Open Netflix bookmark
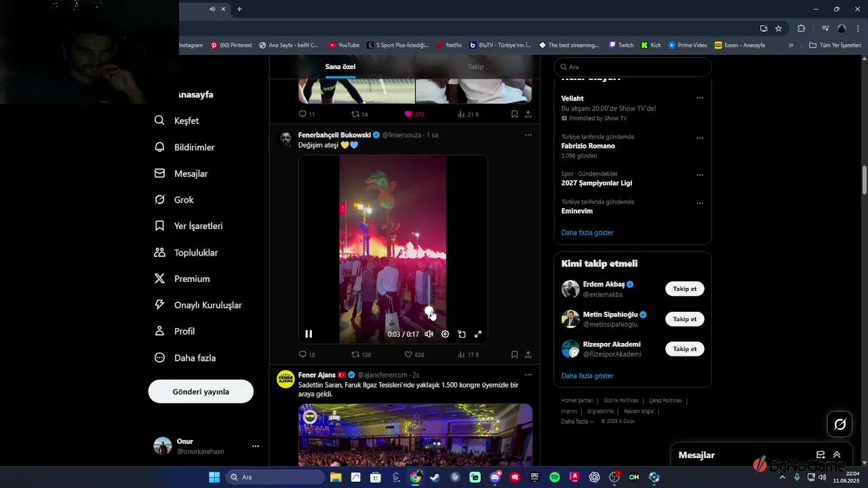This screenshot has width=868, height=488. pyautogui.click(x=449, y=45)
